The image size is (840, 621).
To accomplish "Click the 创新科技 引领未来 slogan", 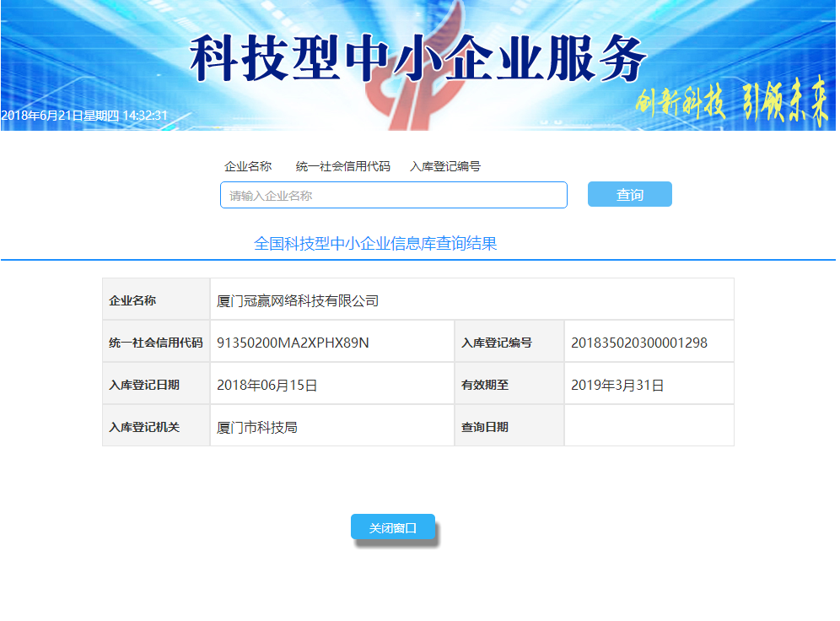I will [732, 102].
